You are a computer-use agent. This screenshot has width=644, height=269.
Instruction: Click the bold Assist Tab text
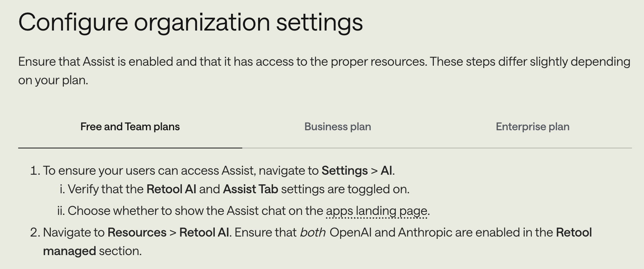pos(250,189)
